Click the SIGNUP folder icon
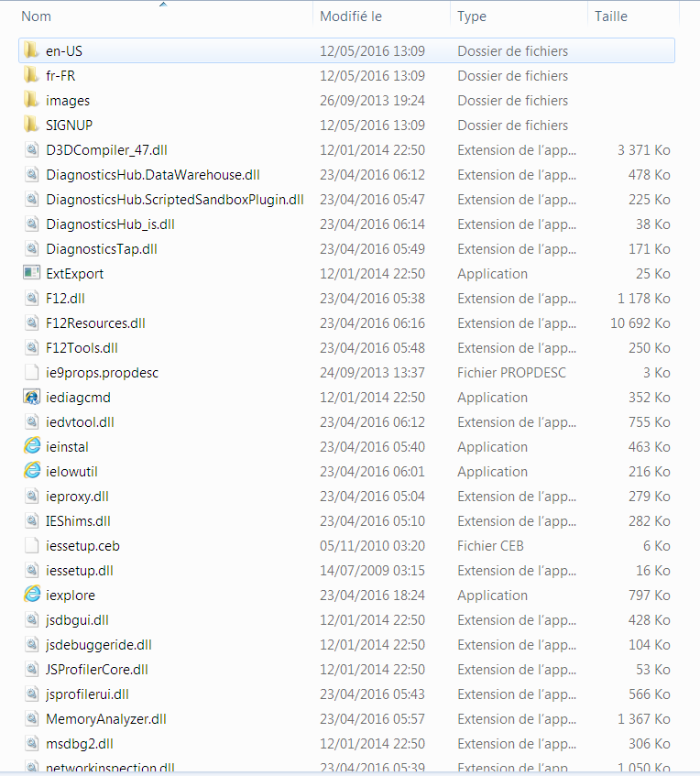 coord(31,125)
